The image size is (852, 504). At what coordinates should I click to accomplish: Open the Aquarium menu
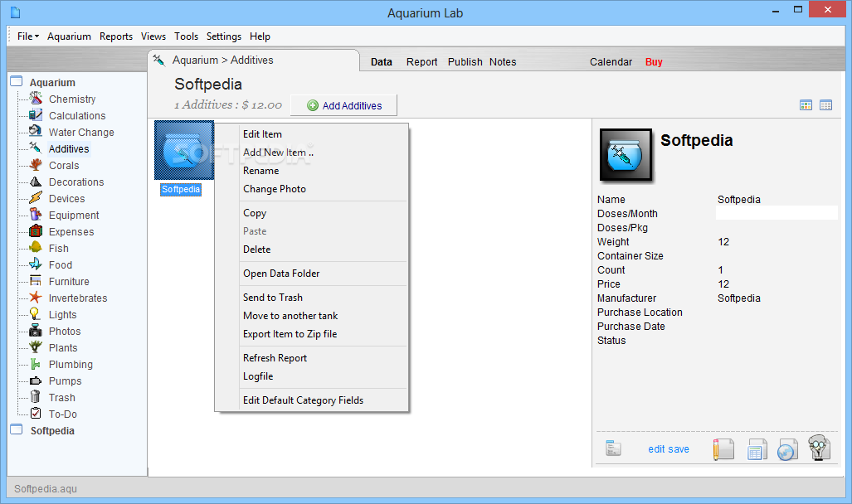69,36
